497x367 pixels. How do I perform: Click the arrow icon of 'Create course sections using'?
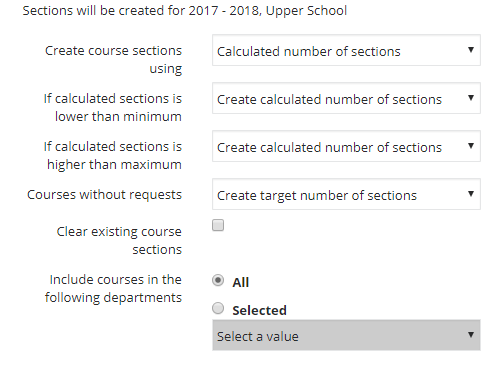coord(471,50)
